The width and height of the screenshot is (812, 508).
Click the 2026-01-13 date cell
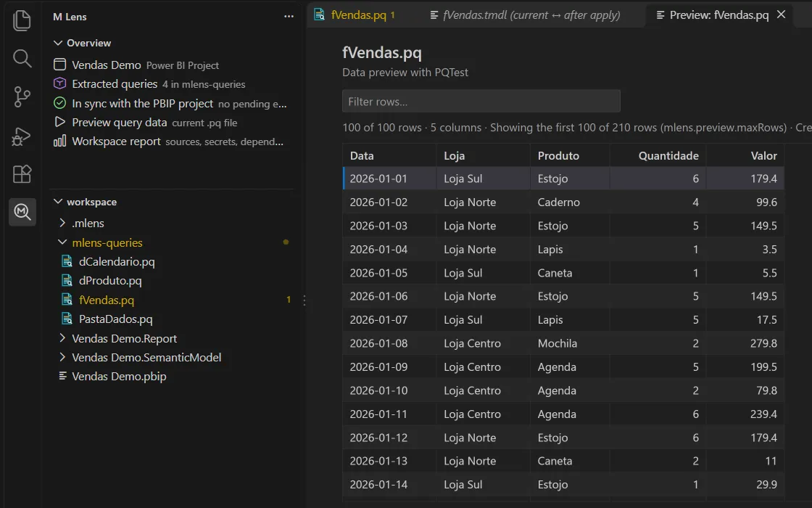coord(389,461)
